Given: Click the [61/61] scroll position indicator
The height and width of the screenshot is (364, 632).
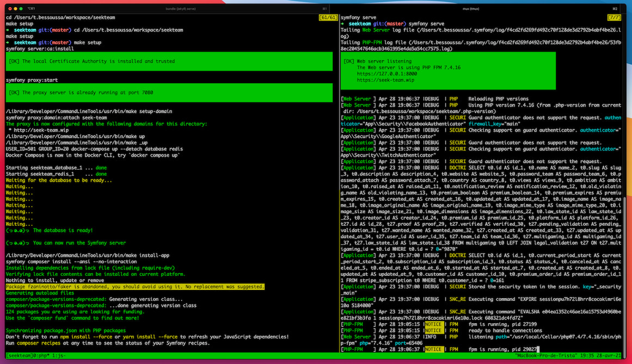Looking at the screenshot, I should pyautogui.click(x=328, y=17).
